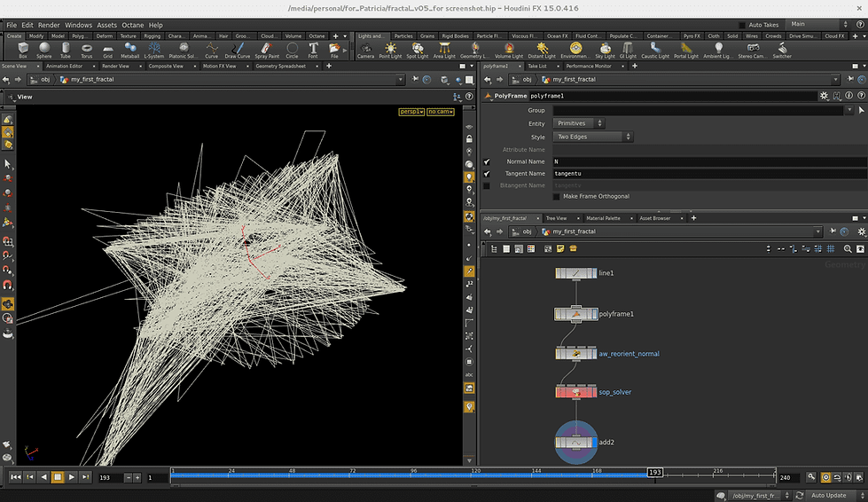Image resolution: width=868 pixels, height=502 pixels.
Task: Expand the scene view path dropdown
Action: (x=400, y=80)
